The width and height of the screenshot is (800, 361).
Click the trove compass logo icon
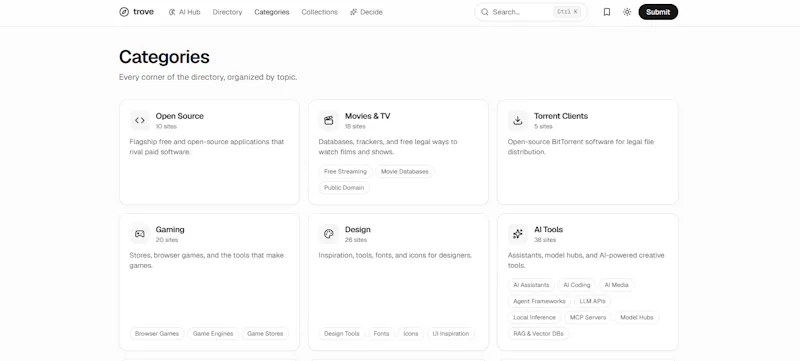click(x=124, y=12)
